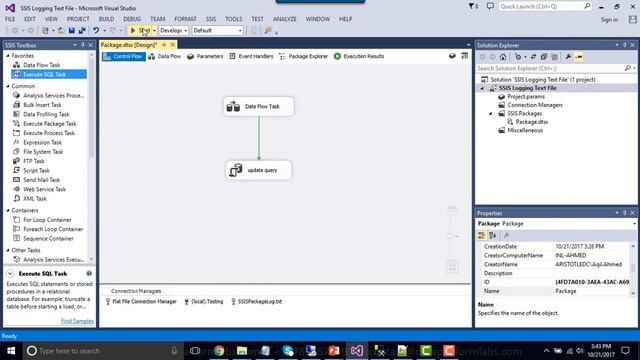This screenshot has height=360, width=640.
Task: Click the Properties wrench in Solution Explorer
Action: (568, 57)
